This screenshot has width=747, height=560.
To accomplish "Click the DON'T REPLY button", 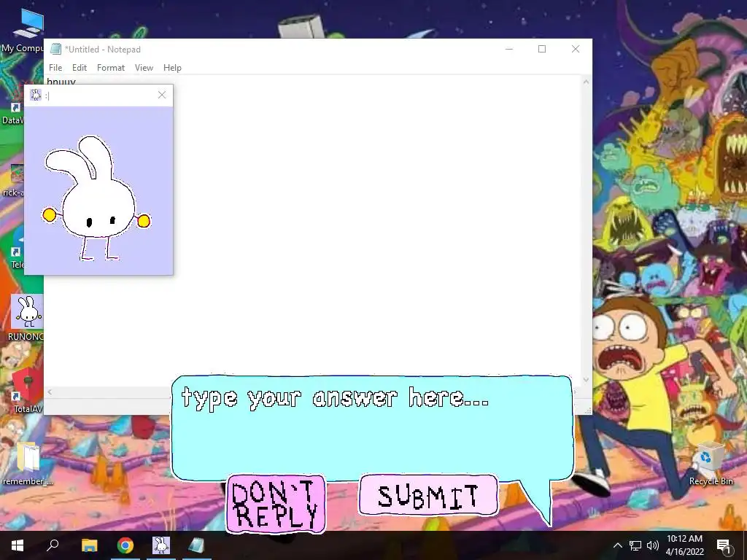I will [276, 504].
